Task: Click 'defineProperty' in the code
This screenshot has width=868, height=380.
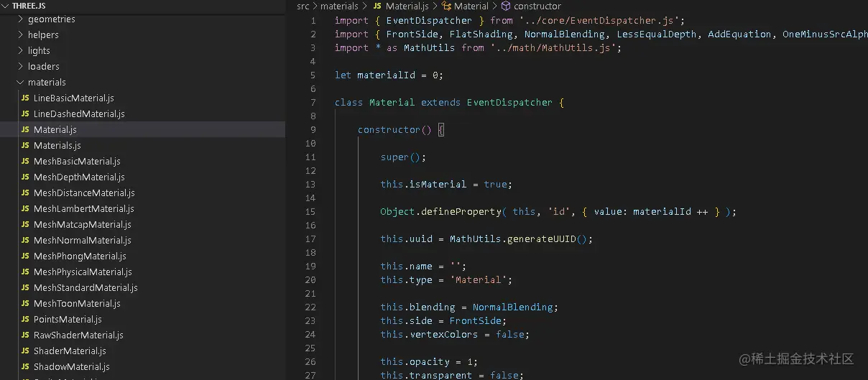Action: tap(461, 211)
